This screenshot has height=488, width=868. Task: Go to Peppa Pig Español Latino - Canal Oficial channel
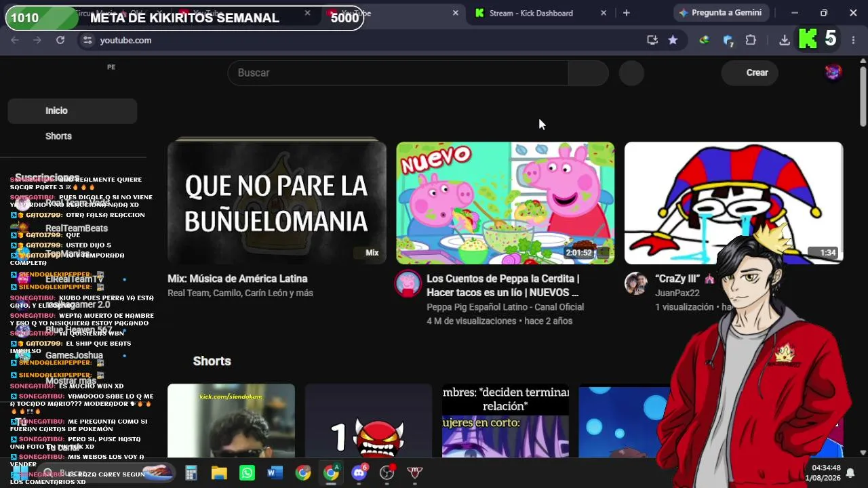pos(505,307)
